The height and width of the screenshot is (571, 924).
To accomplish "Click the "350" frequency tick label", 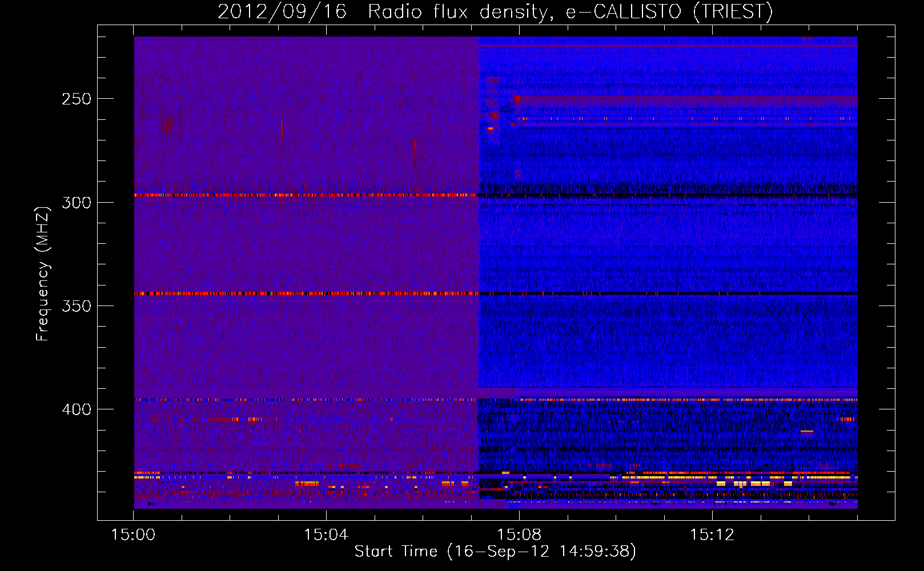I will pos(77,306).
